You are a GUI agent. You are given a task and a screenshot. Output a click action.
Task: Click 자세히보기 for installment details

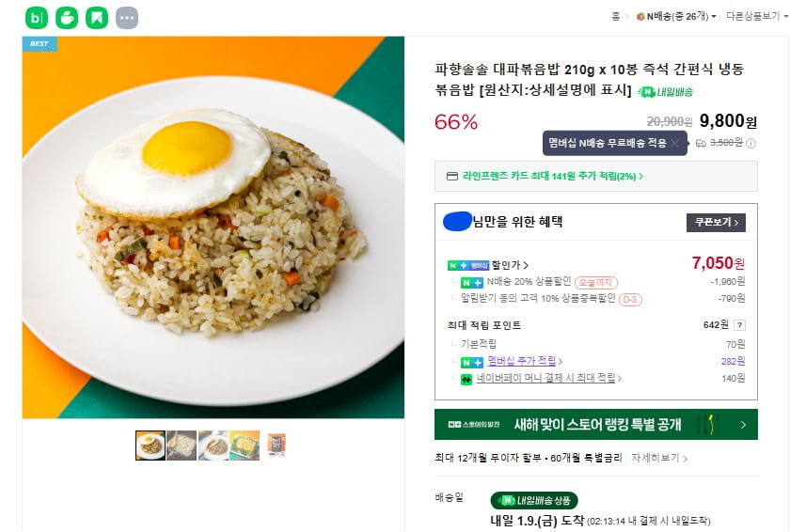pyautogui.click(x=659, y=458)
